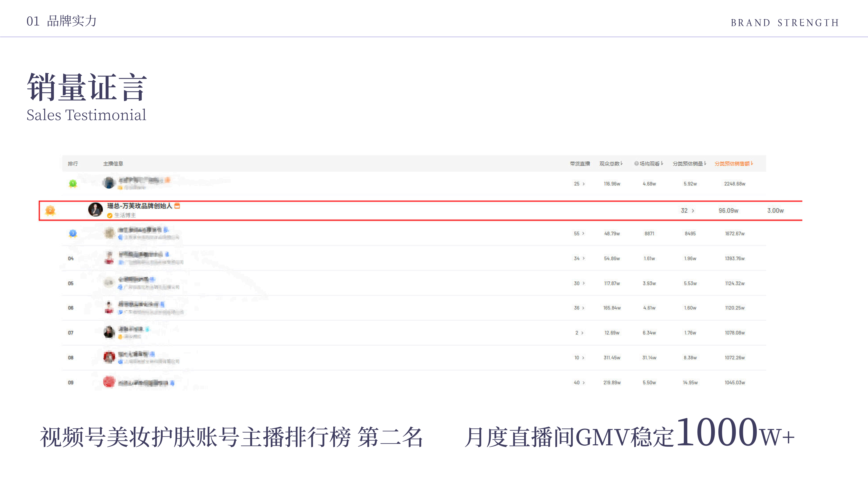Viewport: 868px width, 488px height.
Task: Expand the 55 live streams chevron in rank 3 row
Action: [583, 233]
